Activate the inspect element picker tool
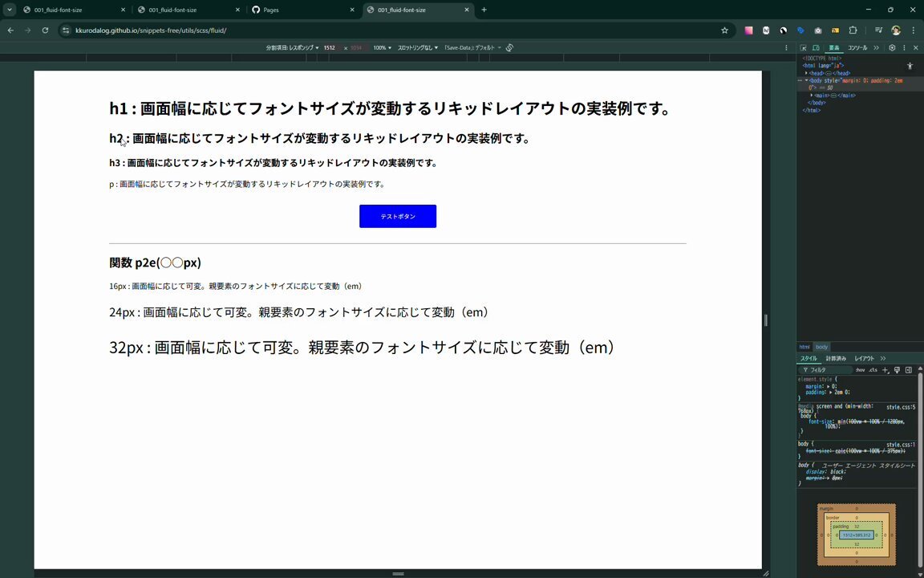 pos(803,48)
